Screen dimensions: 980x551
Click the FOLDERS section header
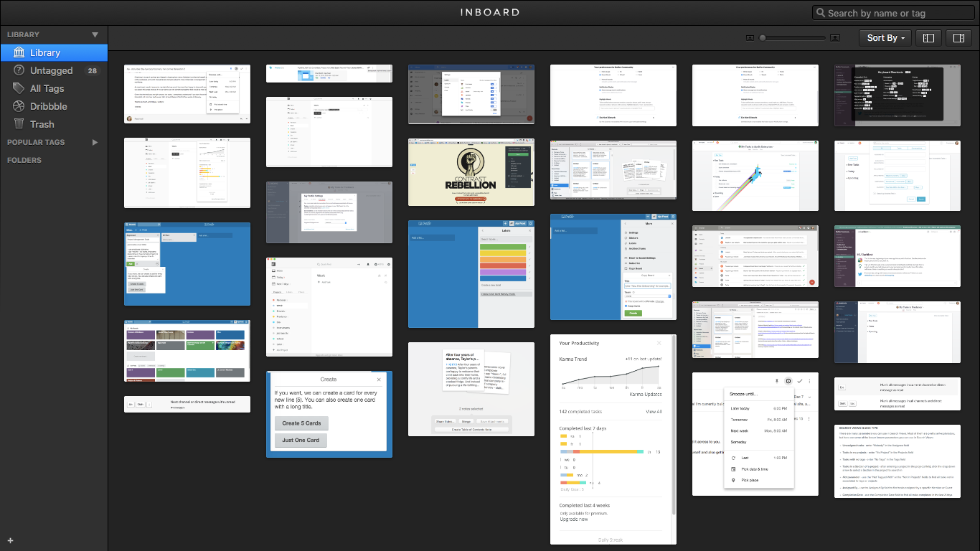(24, 160)
